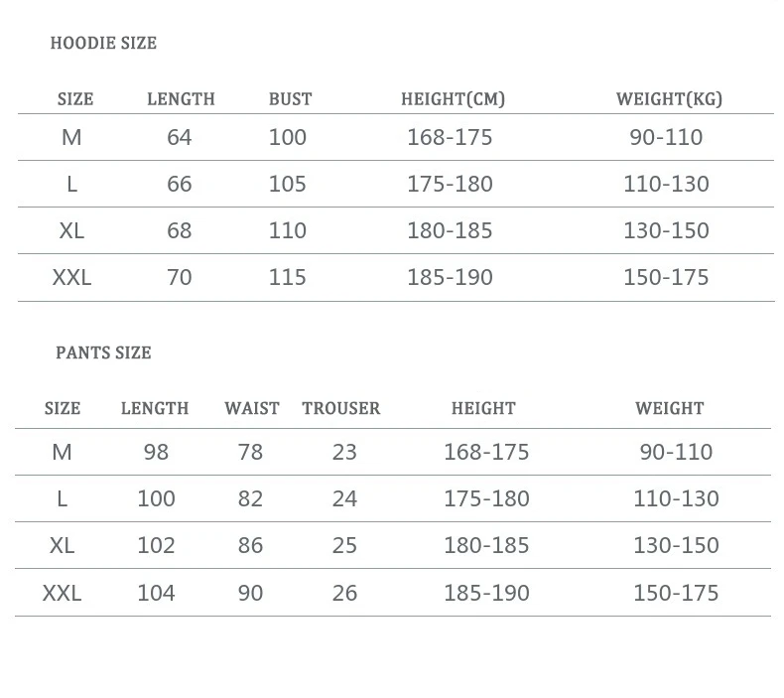This screenshot has height=698, width=784.
Task: Select the pants table LENGTH header
Action: pyautogui.click(x=155, y=408)
